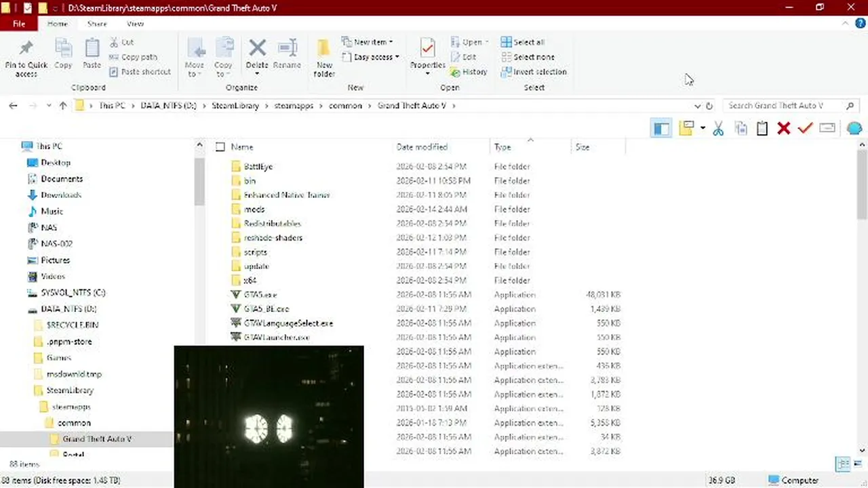This screenshot has height=488, width=868.
Task: Go back with the left arrow
Action: tap(13, 106)
